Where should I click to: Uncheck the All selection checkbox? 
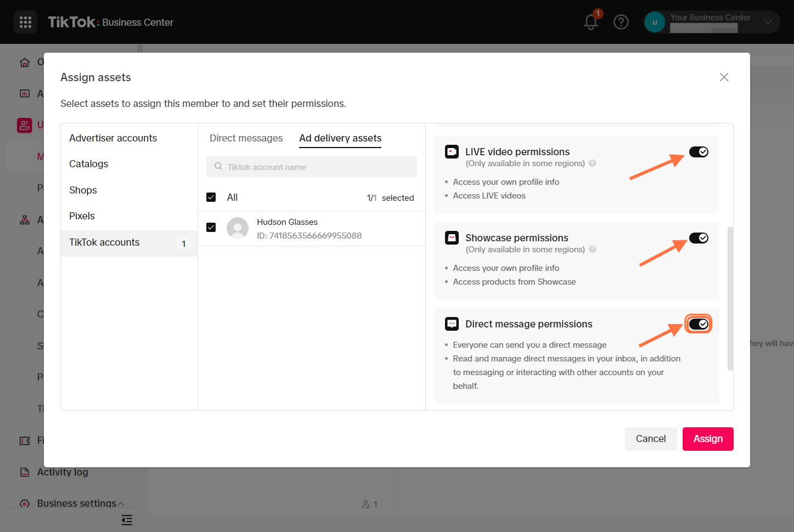[211, 197]
